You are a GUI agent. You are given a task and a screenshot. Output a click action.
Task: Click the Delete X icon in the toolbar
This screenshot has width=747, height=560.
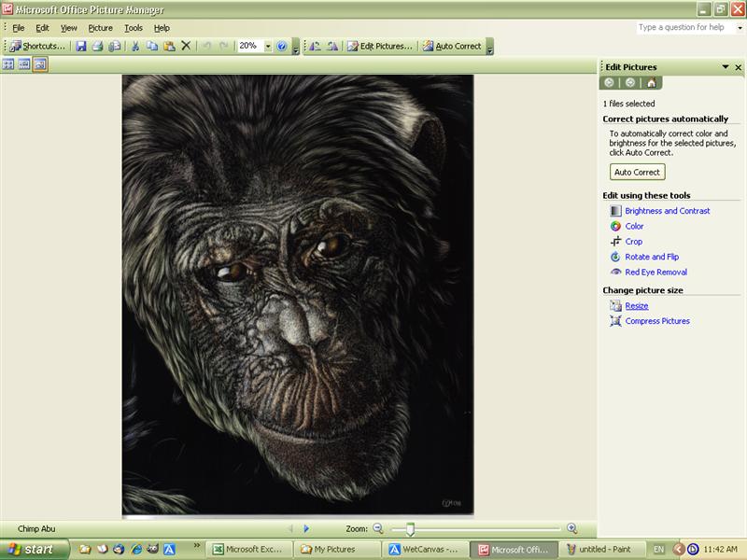coord(186,46)
